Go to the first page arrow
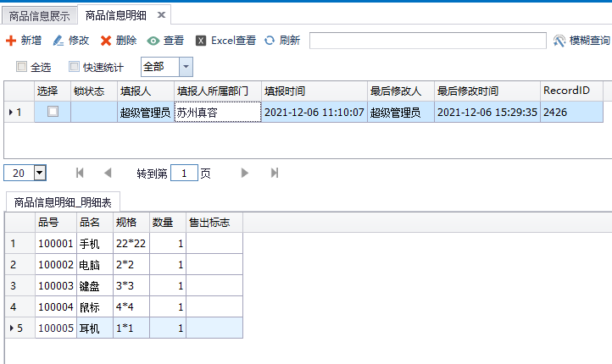The image size is (612, 364). coord(81,173)
